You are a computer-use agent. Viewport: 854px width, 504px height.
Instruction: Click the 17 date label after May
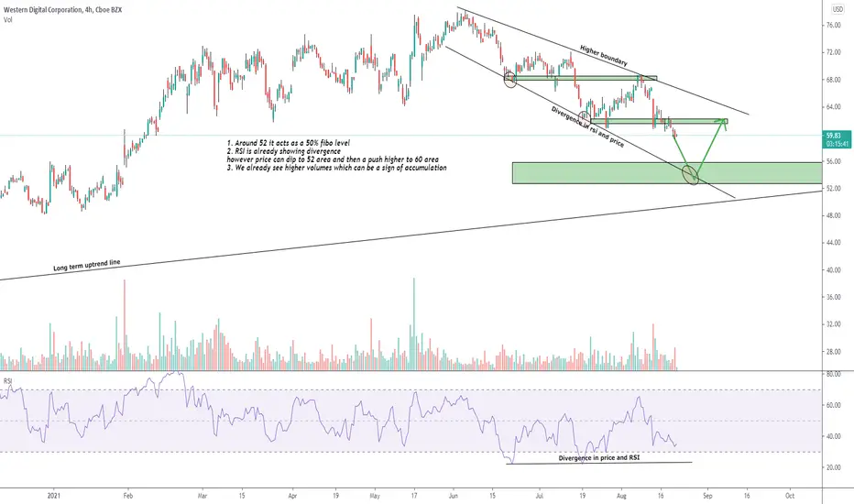pyautogui.click(x=414, y=496)
